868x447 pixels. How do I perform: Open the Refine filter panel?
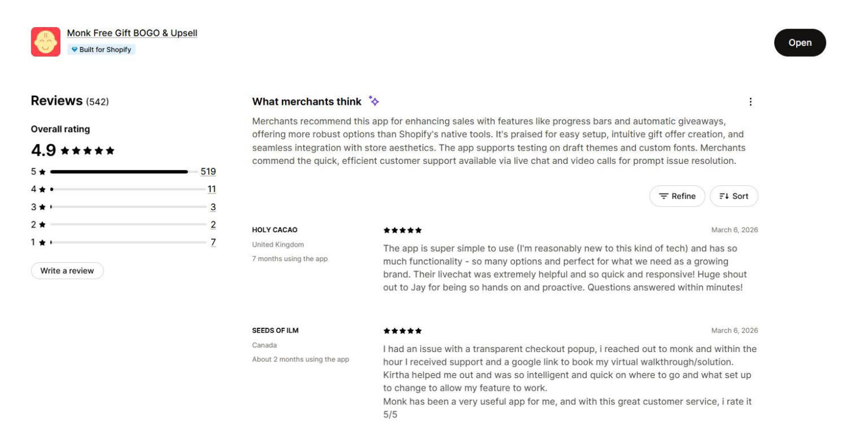(x=677, y=196)
